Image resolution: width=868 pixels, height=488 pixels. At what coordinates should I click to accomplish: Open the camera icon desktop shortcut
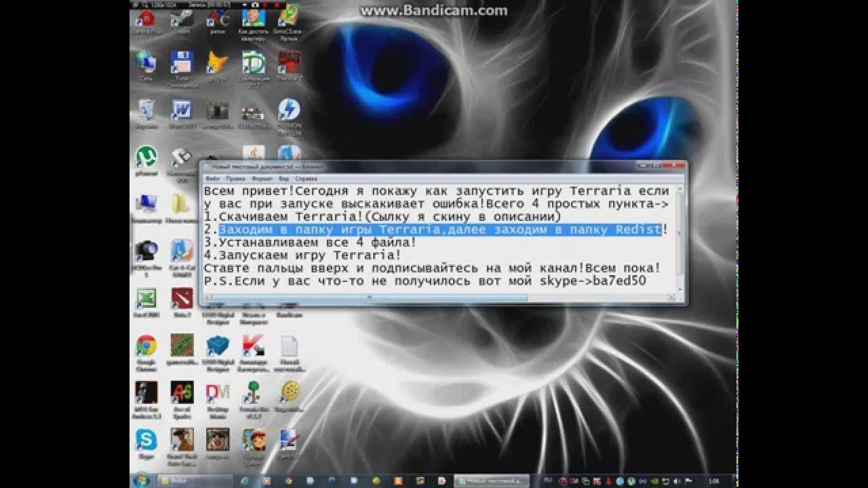pyautogui.click(x=146, y=251)
